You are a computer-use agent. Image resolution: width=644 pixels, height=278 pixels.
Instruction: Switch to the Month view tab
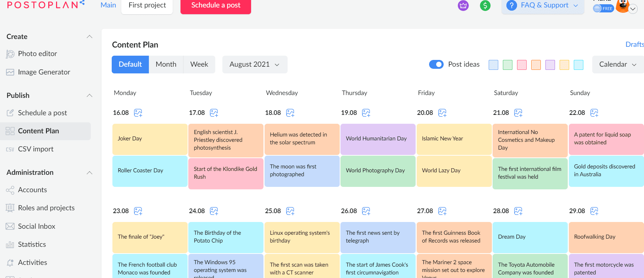click(166, 65)
